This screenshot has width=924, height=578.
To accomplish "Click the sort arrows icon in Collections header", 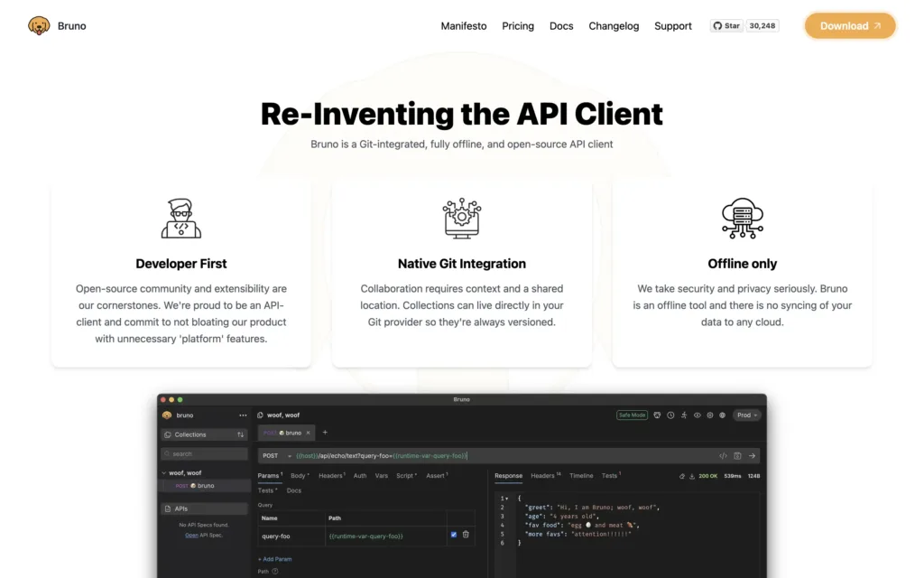I will [x=240, y=434].
